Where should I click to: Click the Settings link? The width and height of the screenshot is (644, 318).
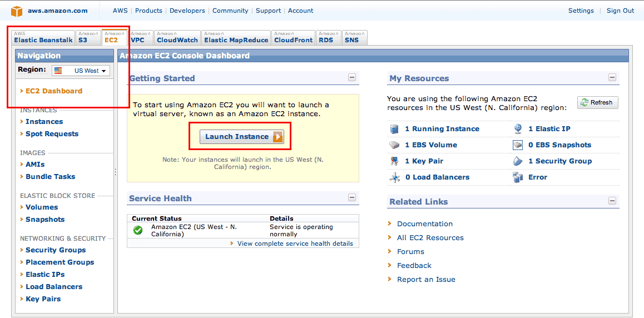click(581, 11)
